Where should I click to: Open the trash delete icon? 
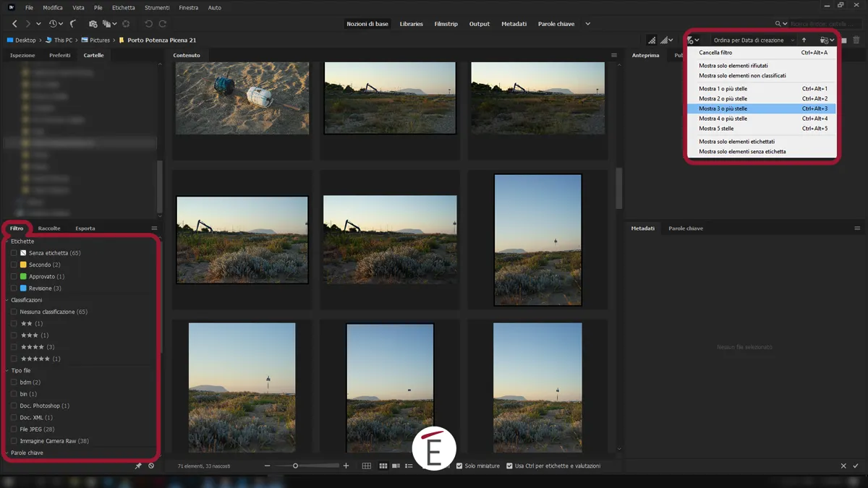coord(855,40)
